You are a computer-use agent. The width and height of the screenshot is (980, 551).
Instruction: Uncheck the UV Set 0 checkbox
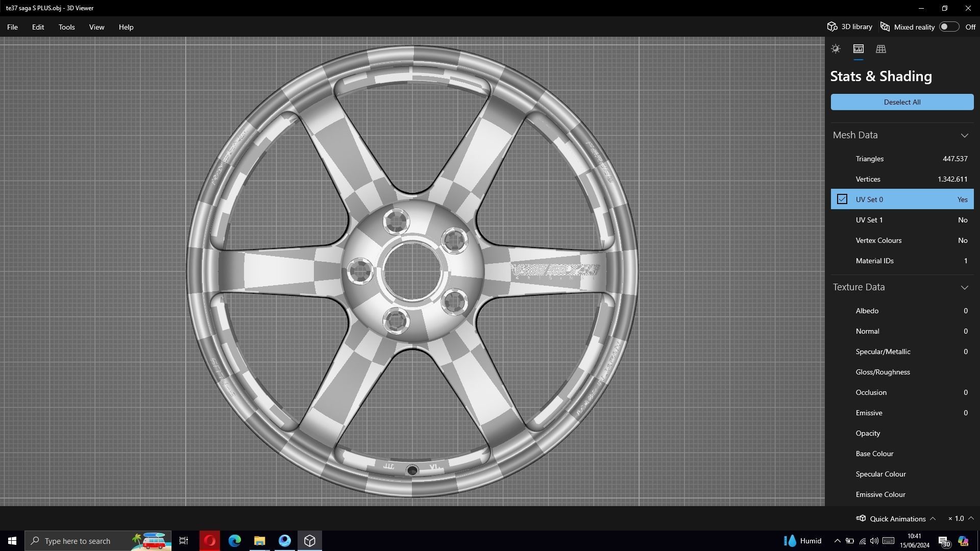click(x=842, y=199)
